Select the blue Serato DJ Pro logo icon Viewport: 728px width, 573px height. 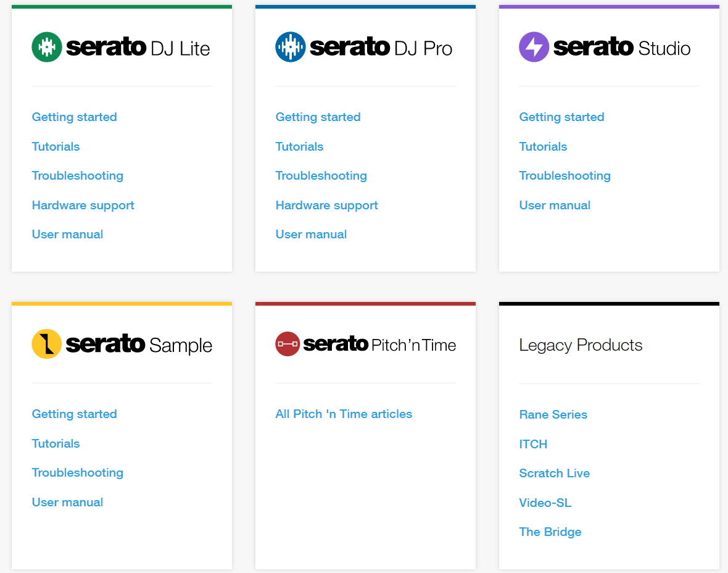click(290, 46)
